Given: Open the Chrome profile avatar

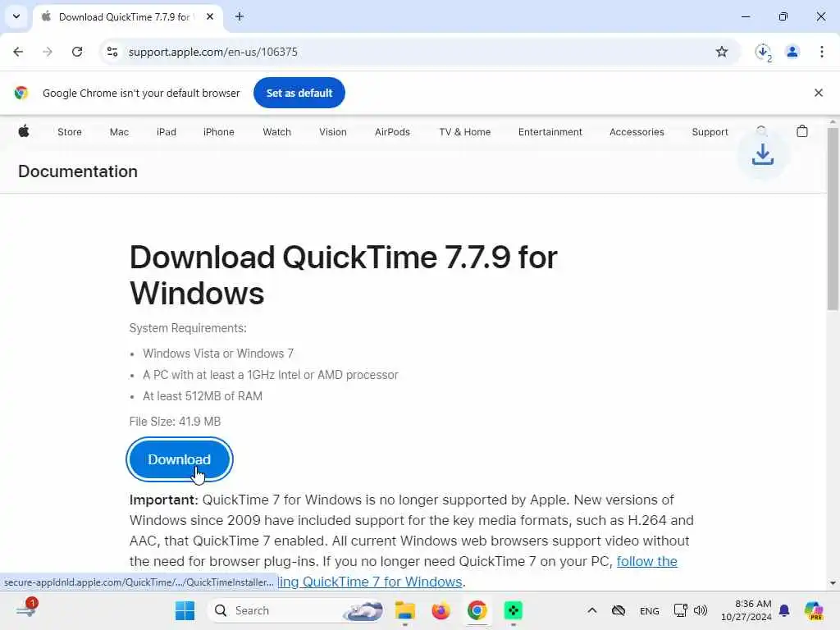Looking at the screenshot, I should [x=792, y=52].
